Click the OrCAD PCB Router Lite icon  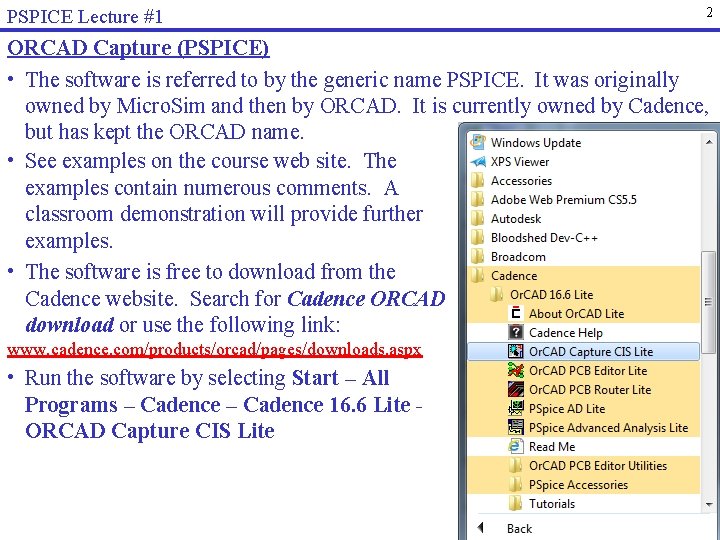[516, 389]
